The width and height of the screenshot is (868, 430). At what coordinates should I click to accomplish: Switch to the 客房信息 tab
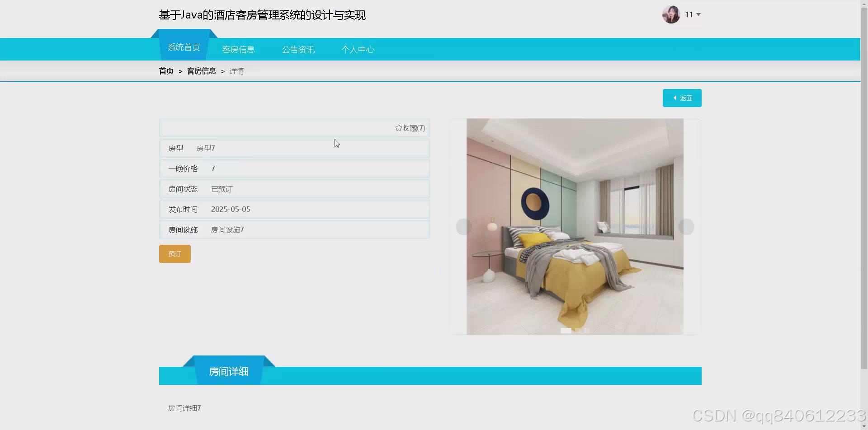(238, 49)
